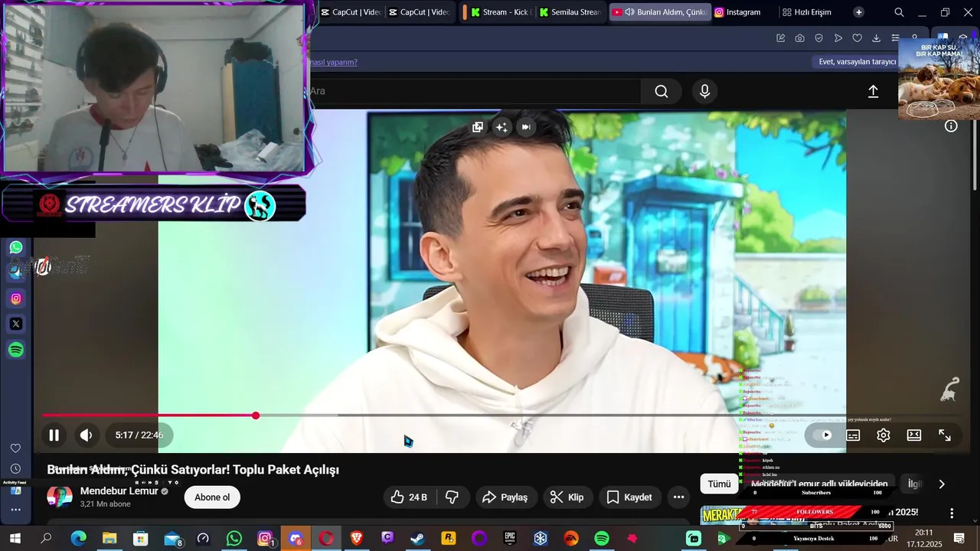Toggle the autoplay switch in the player

coord(822,435)
